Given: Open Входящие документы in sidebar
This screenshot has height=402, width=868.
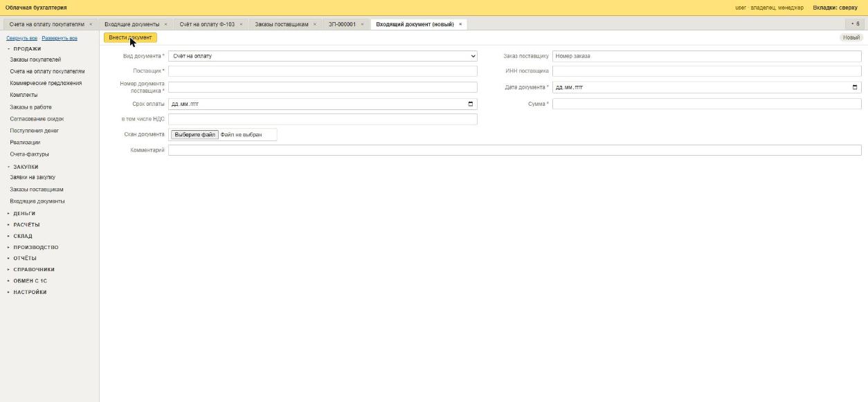Looking at the screenshot, I should coord(37,201).
